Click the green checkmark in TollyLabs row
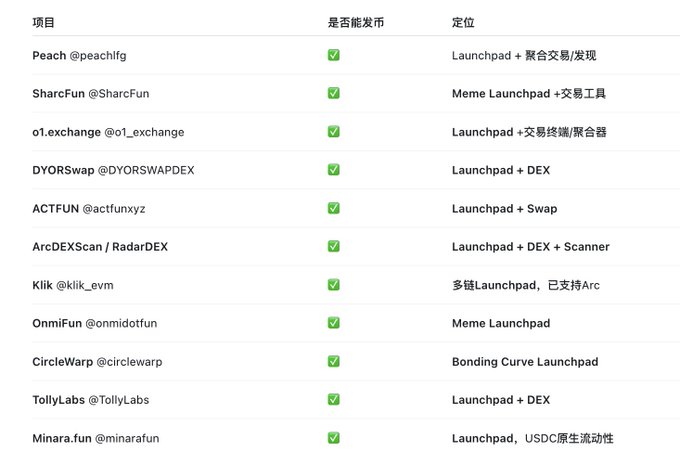The width and height of the screenshot is (680, 465). click(x=333, y=400)
